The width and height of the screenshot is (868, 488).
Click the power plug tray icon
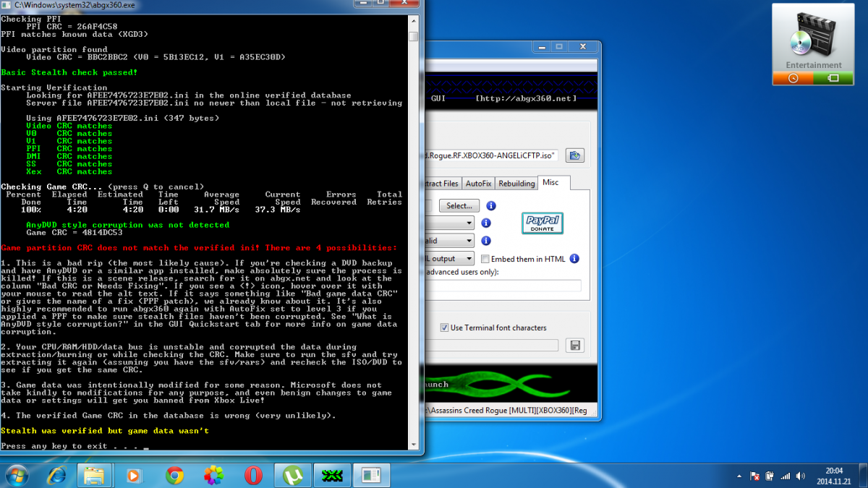click(x=770, y=476)
